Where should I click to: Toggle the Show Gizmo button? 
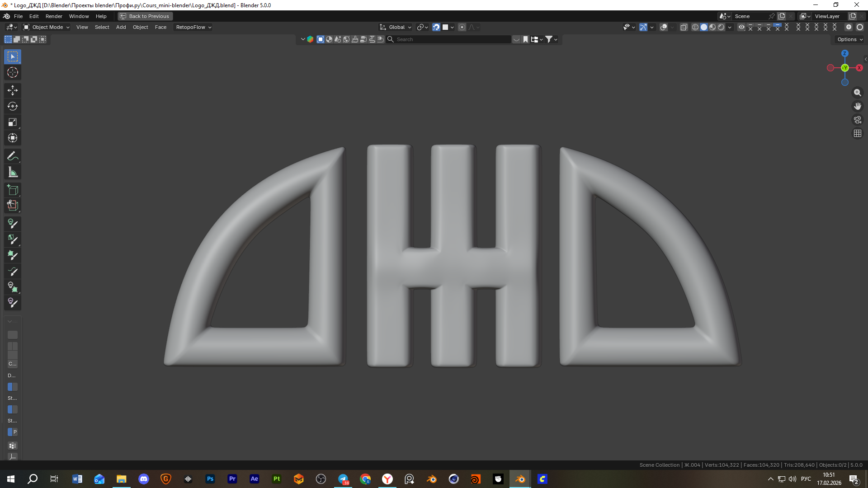point(643,27)
